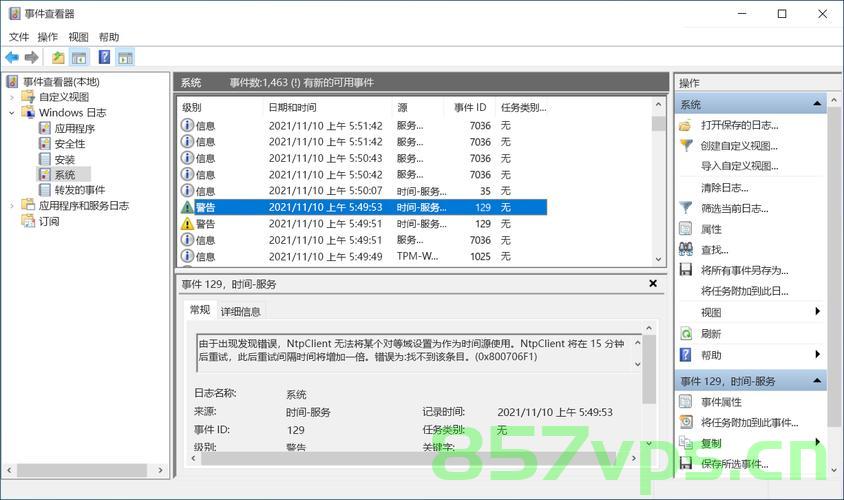Screen dimensions: 844x500
Task: Click the 创建自定义视图 funnel icon
Action: pos(686,145)
